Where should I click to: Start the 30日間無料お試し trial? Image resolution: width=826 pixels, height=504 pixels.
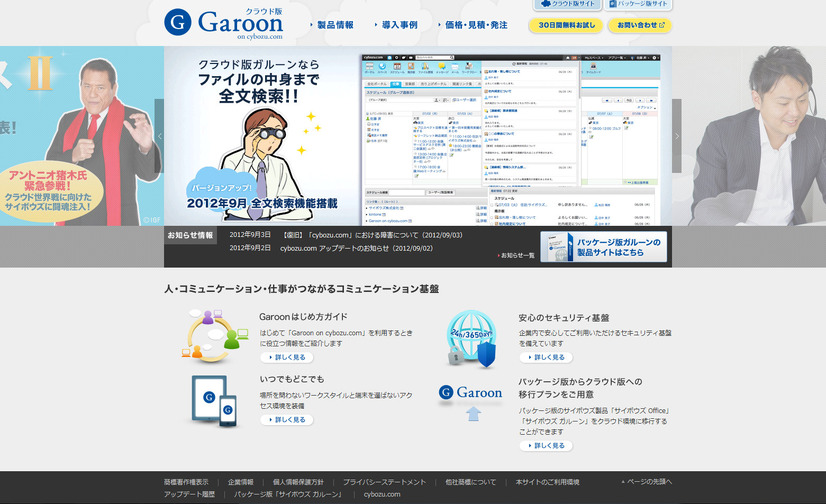pos(566,25)
